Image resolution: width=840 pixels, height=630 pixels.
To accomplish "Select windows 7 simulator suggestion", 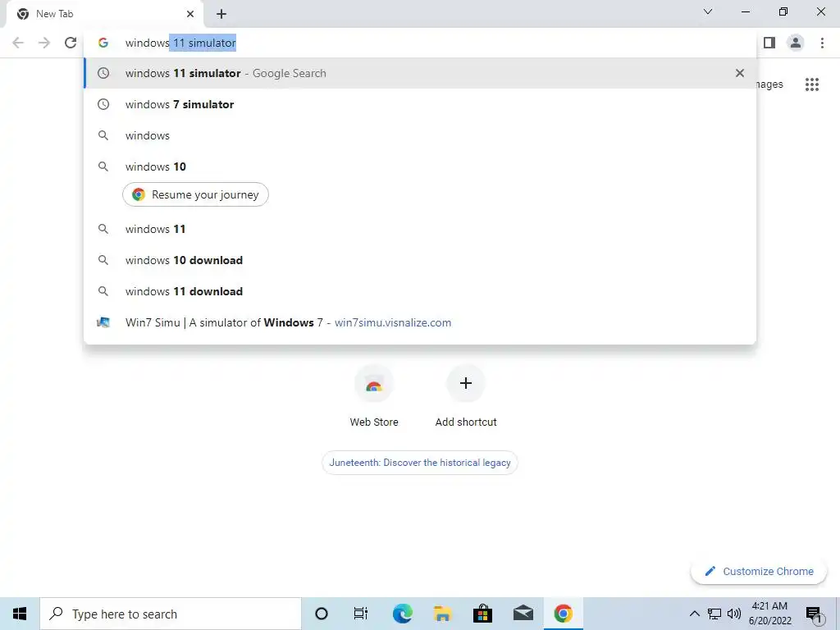I will (x=420, y=104).
